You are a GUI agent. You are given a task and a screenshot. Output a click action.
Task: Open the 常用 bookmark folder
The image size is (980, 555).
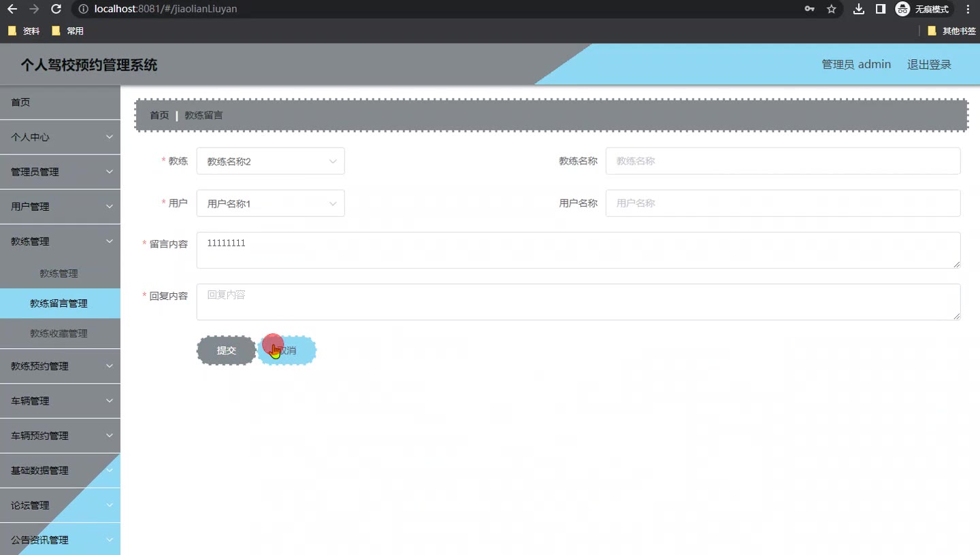pos(67,31)
